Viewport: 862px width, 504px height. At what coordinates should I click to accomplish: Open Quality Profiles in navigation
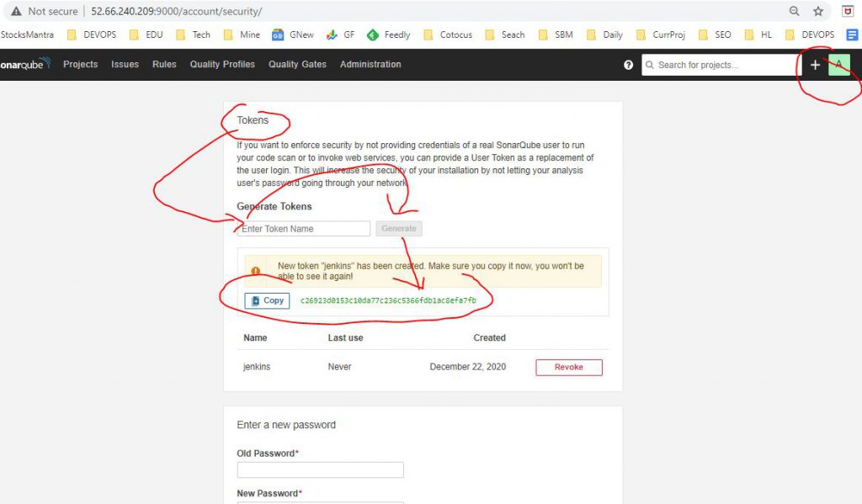(222, 65)
